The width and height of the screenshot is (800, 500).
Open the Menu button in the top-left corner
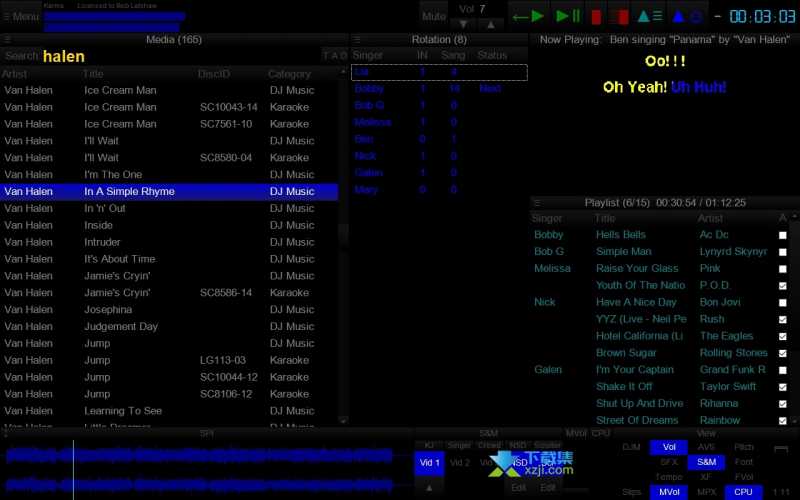[21, 16]
